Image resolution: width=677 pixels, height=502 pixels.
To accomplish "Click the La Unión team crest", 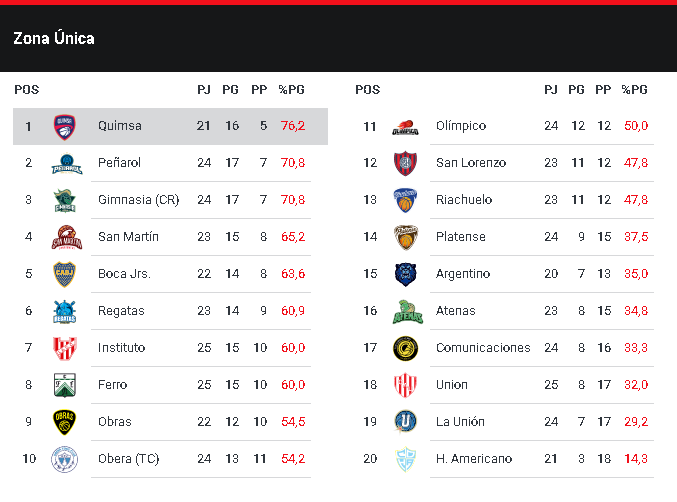I will coord(404,422).
